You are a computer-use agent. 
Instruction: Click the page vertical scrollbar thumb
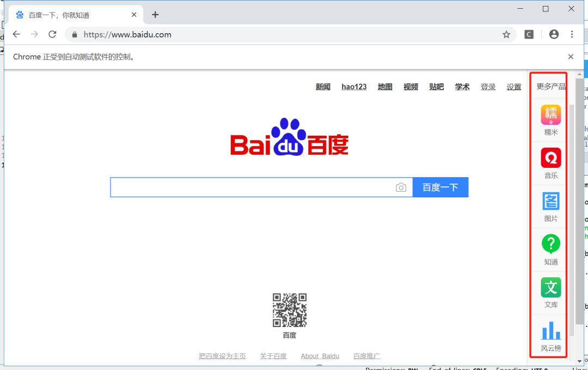coord(579,202)
